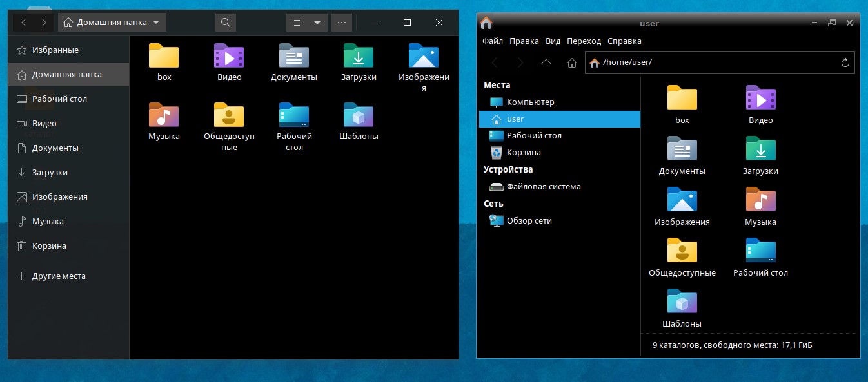Expand the Домашняя папка location dropdown

coord(156,21)
